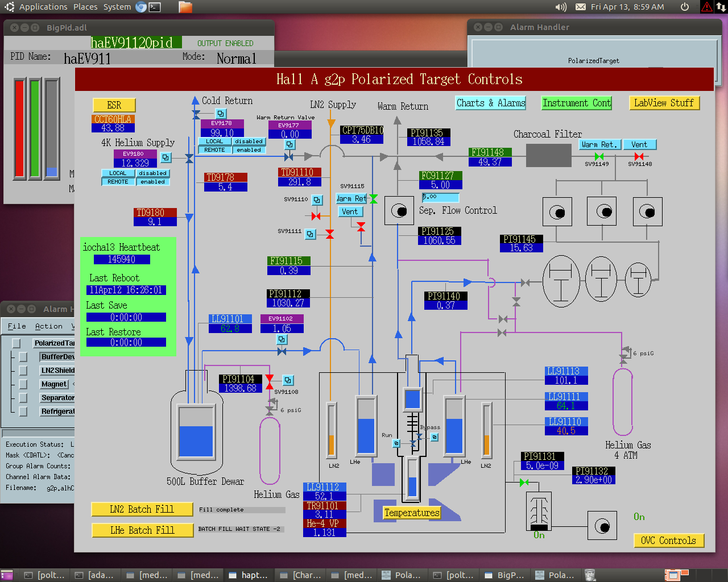Click the Sep. Flow Control pump icon
Viewport: 728px width, 582px height.
click(399, 211)
